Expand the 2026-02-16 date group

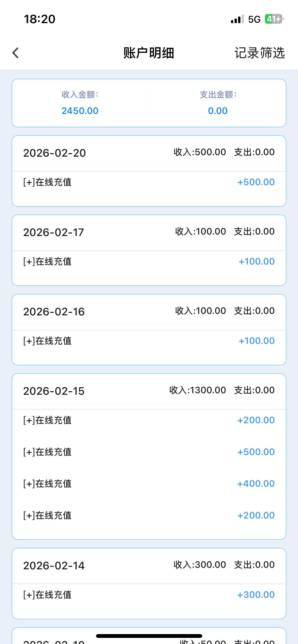point(54,312)
